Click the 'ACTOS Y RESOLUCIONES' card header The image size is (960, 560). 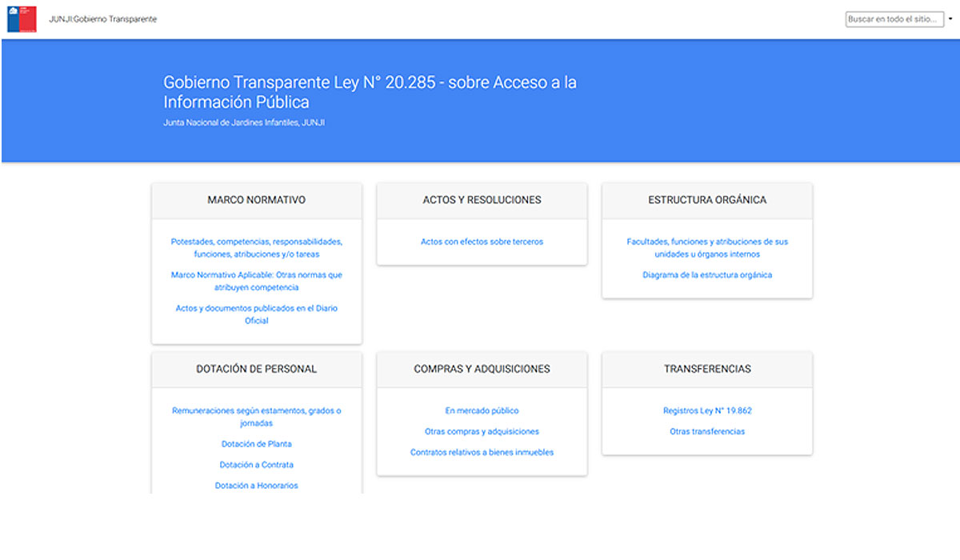click(482, 201)
